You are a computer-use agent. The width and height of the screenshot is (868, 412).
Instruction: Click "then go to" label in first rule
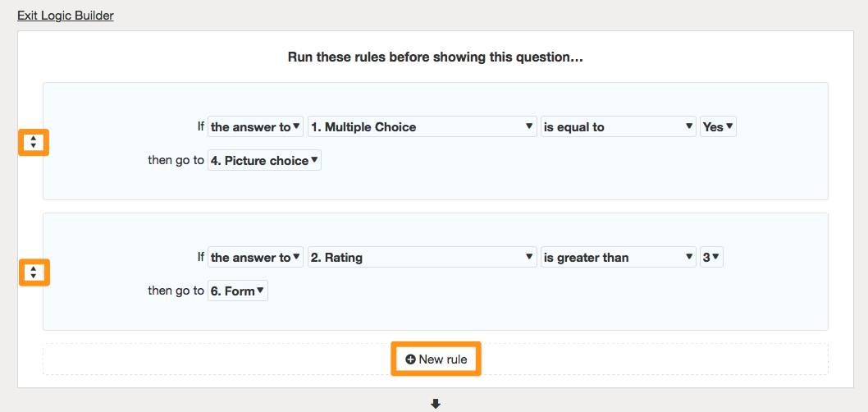[176, 161]
